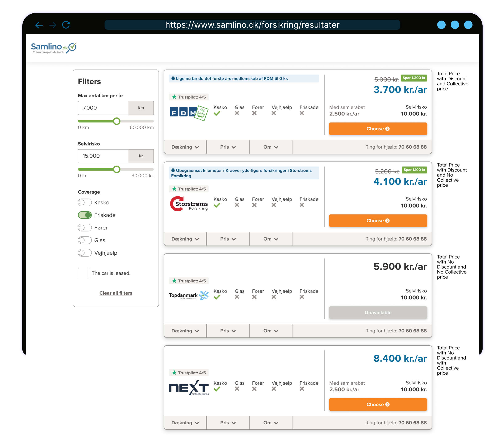Viewport: 504px width, 447px height.
Task: Click the 7.000 km input field
Action: coord(103,108)
